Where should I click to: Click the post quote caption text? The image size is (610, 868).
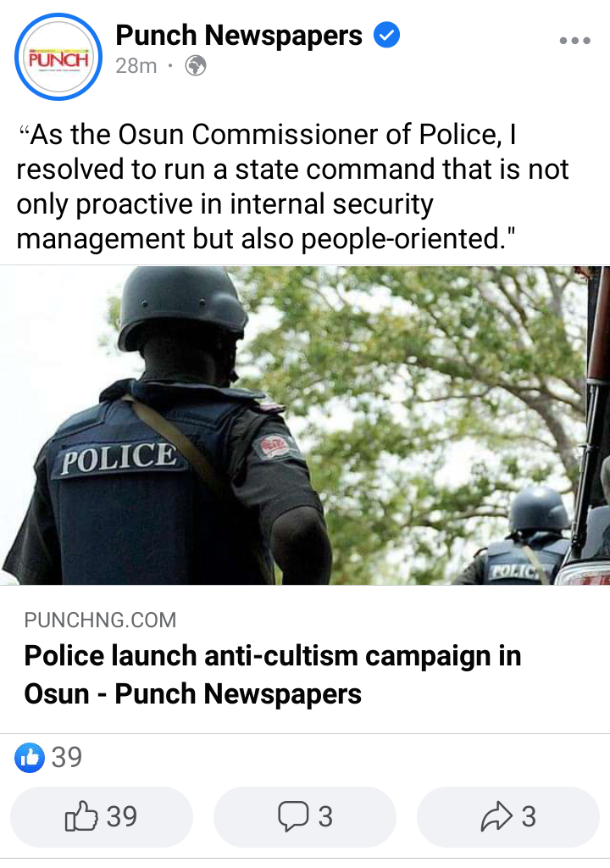click(x=292, y=186)
